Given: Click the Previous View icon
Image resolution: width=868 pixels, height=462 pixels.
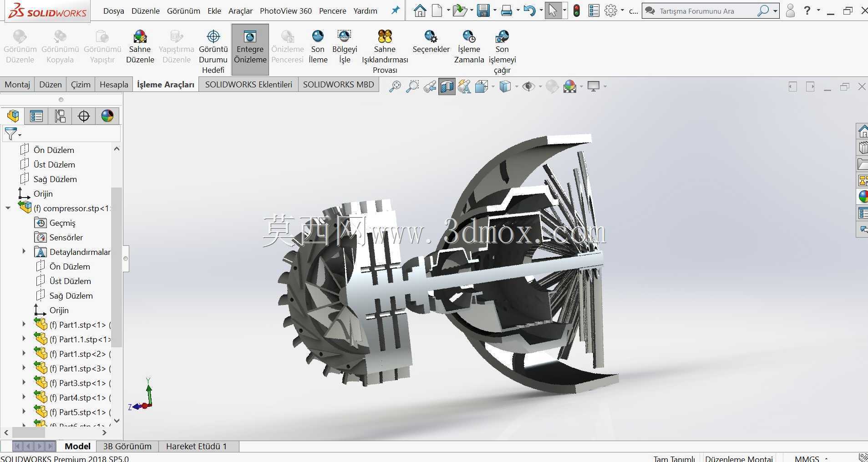Looking at the screenshot, I should point(429,86).
